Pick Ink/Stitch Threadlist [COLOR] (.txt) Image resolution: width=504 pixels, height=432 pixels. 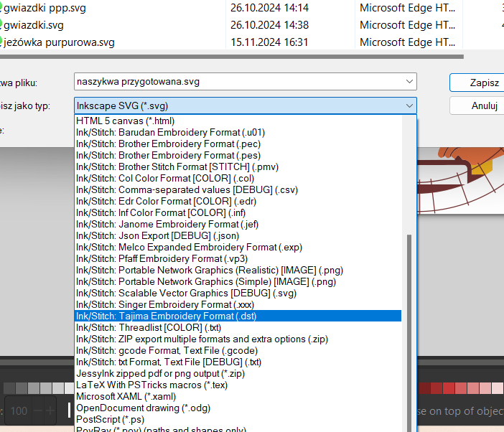pyautogui.click(x=238, y=328)
